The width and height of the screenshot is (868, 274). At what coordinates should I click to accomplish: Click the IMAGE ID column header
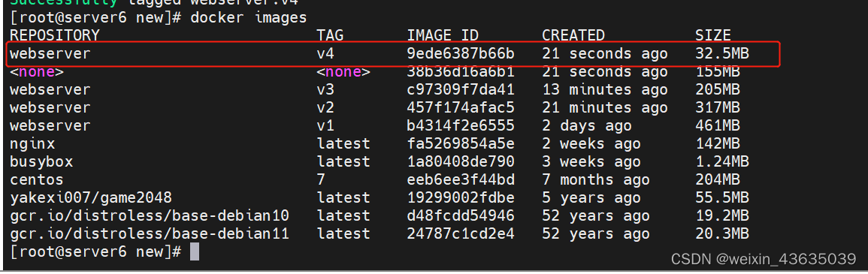click(443, 36)
